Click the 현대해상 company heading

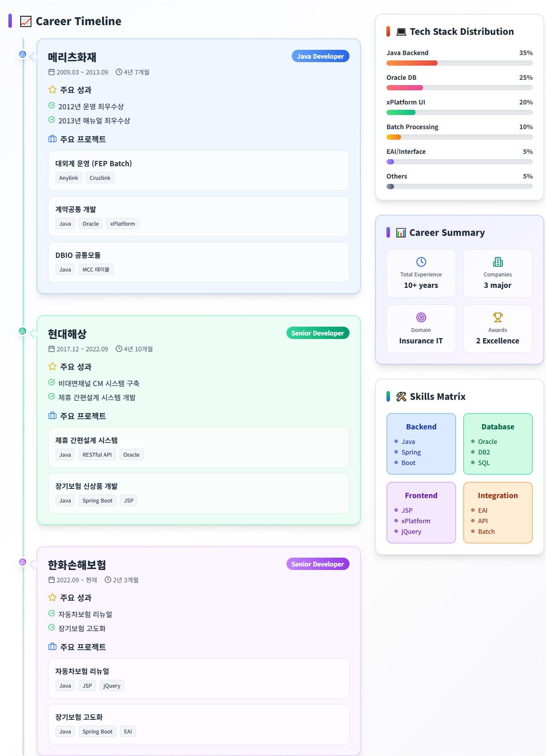[x=67, y=334]
